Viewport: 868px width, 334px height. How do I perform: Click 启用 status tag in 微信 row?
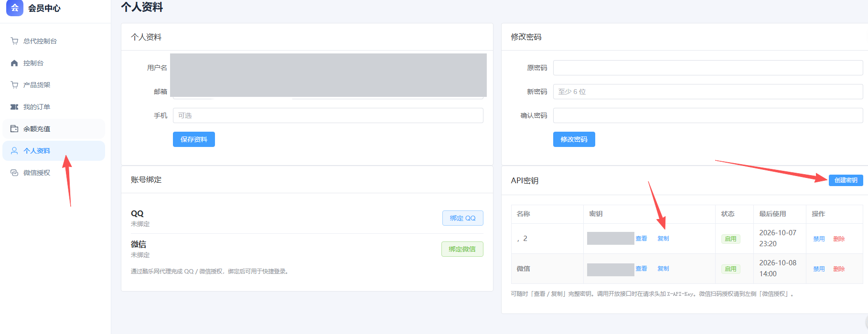pos(730,269)
